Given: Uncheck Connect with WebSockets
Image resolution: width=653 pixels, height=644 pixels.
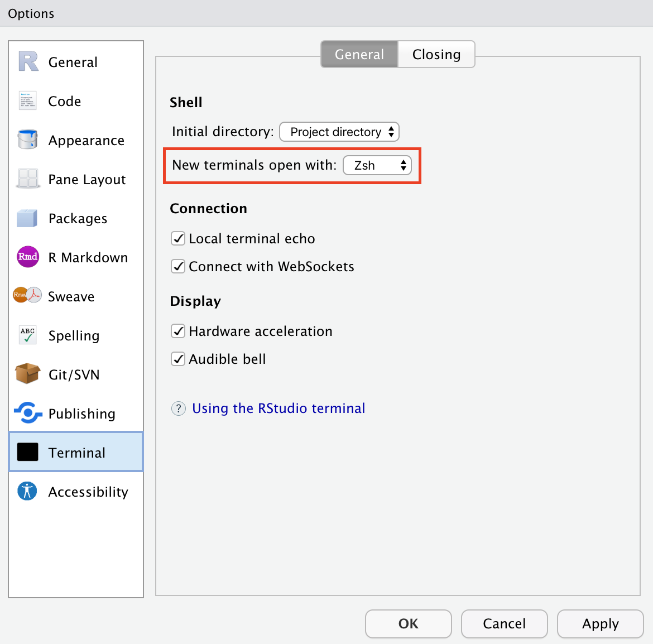Looking at the screenshot, I should click(x=178, y=266).
